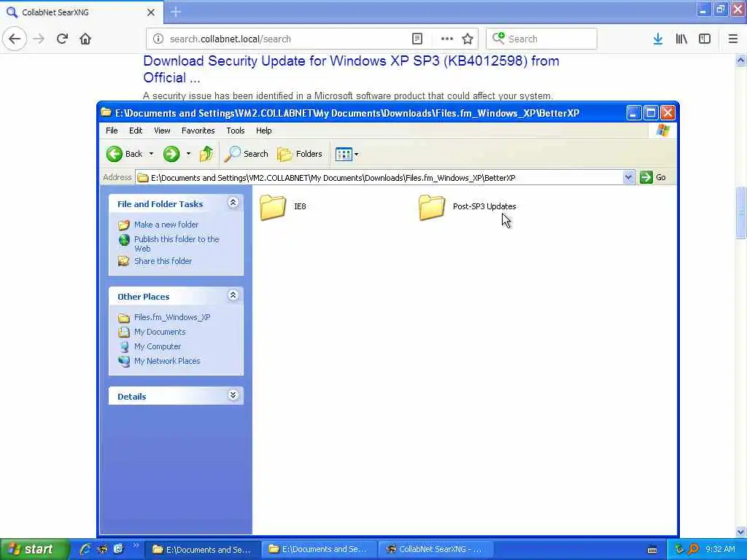This screenshot has height=560, width=747.
Task: Collapse File and Folder Tasks panel
Action: point(233,203)
